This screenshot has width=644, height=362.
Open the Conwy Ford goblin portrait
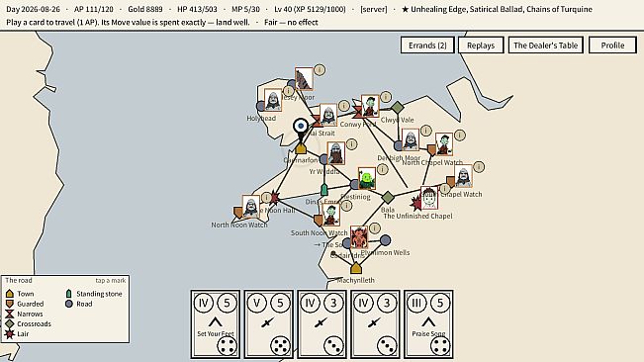[x=370, y=106]
